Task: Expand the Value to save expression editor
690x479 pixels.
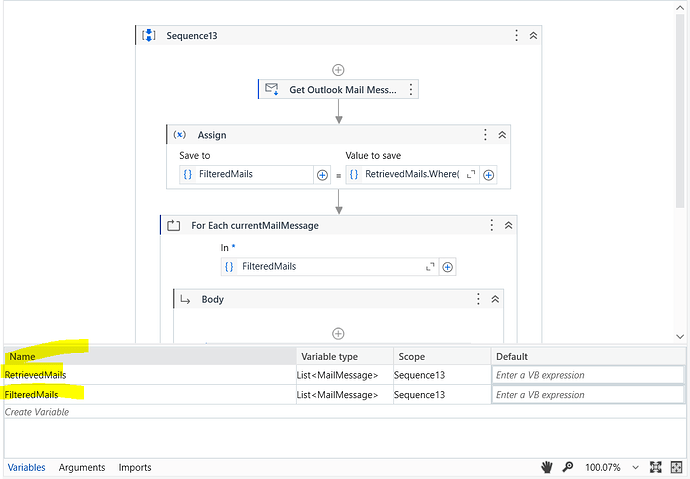Action: [471, 174]
